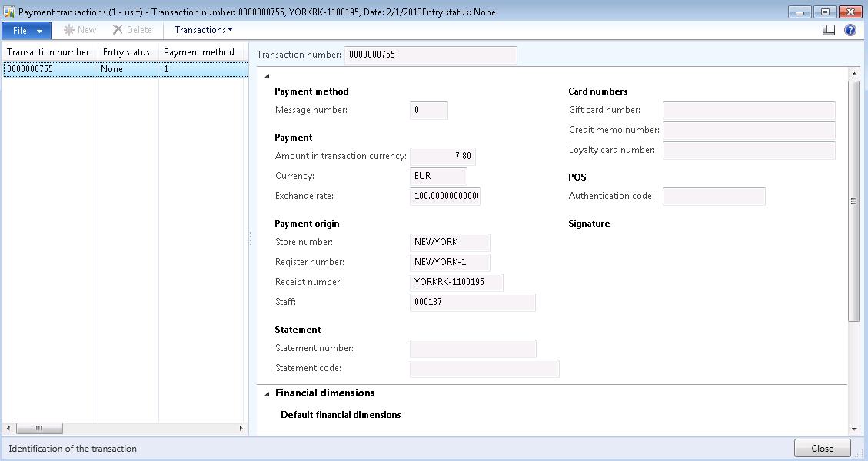The height and width of the screenshot is (461, 868).
Task: Click the Signature heading
Action: tap(589, 224)
